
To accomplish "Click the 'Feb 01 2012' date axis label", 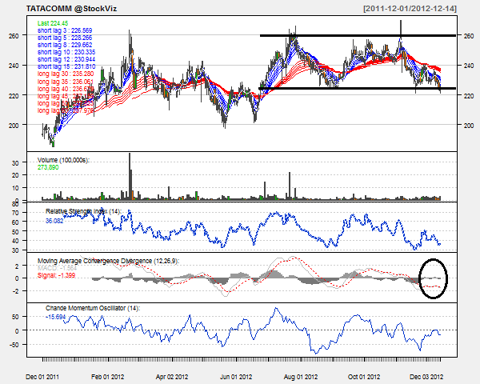I will point(107,377).
